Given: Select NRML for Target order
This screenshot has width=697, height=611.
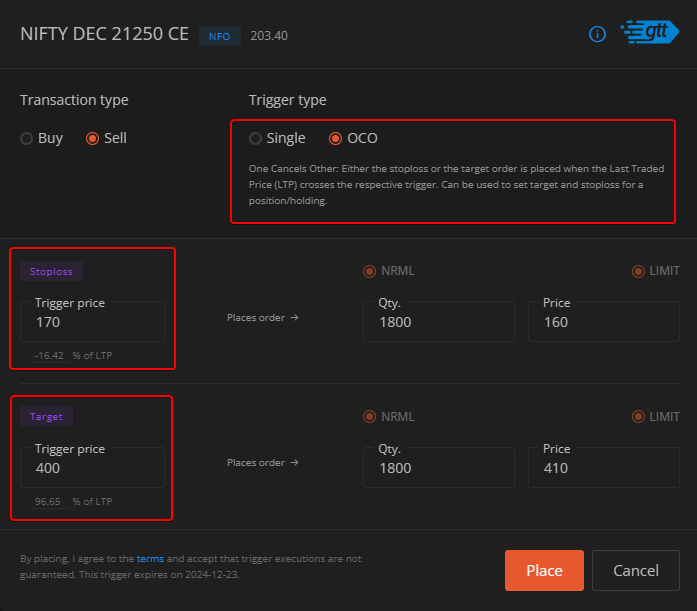Looking at the screenshot, I should [389, 417].
